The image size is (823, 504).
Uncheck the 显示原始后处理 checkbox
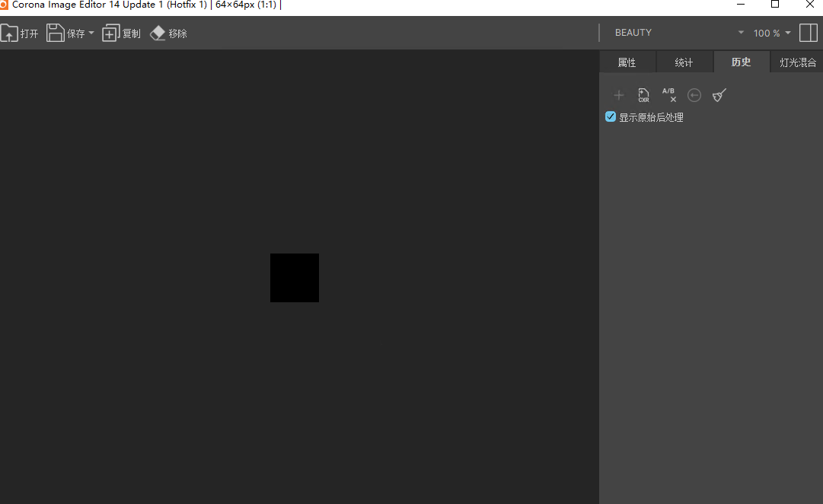pos(611,116)
